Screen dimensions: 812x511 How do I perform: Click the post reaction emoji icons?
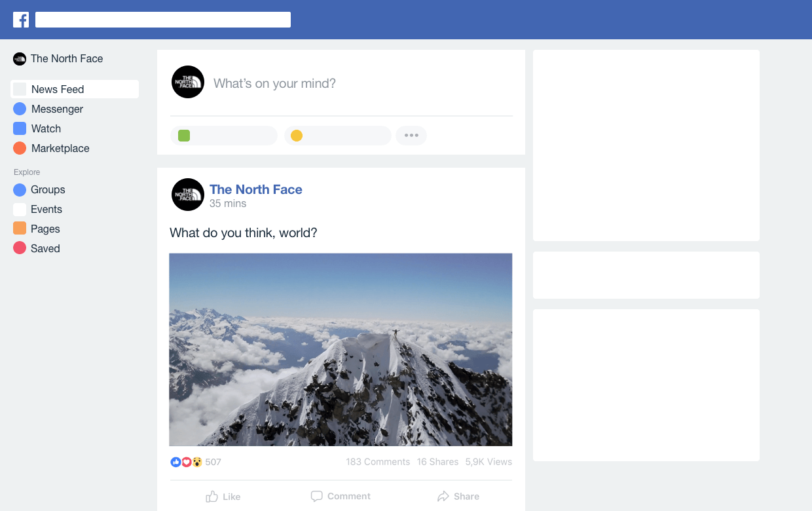(186, 462)
